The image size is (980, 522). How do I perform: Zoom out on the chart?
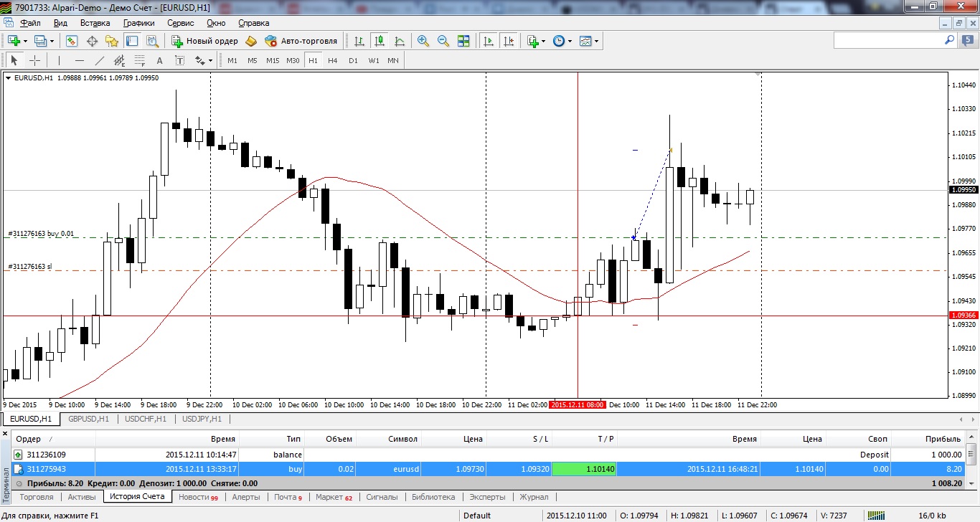(443, 41)
